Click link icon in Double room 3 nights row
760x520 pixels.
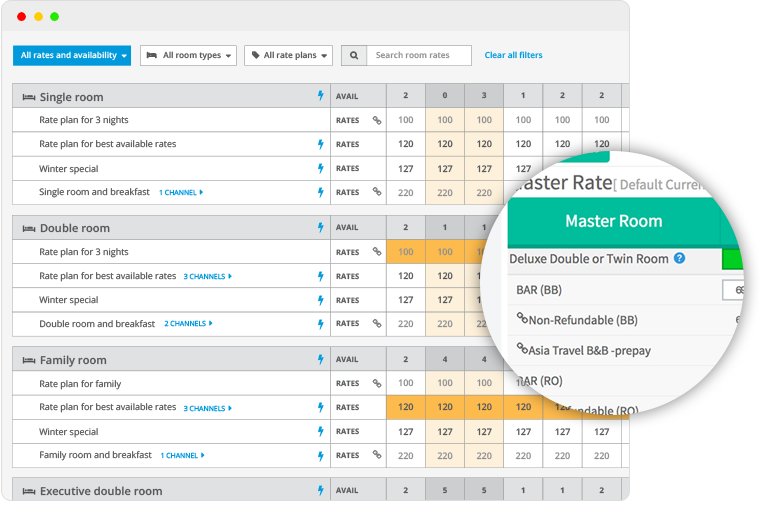[x=377, y=251]
